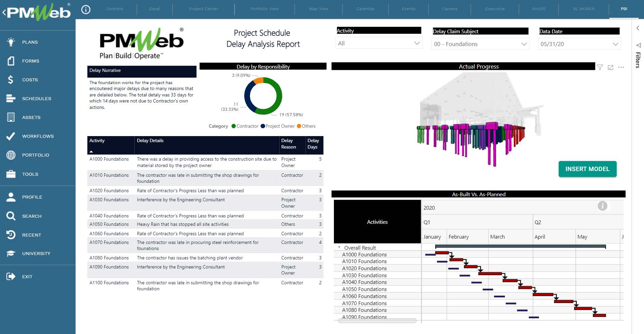Viewport: 644px width, 334px height.
Task: Click the Gantt chart info icon
Action: pyautogui.click(x=602, y=206)
